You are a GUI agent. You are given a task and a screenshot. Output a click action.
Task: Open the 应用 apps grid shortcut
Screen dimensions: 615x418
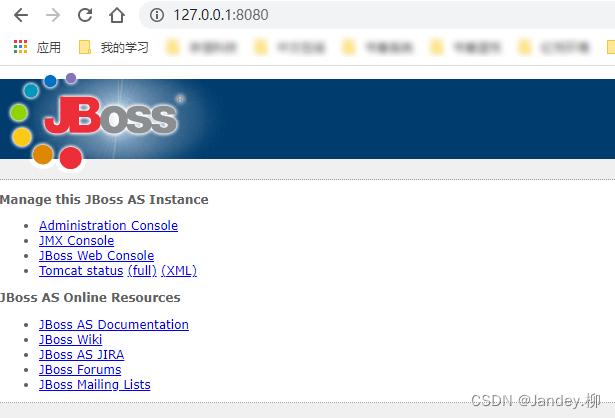coord(37,47)
